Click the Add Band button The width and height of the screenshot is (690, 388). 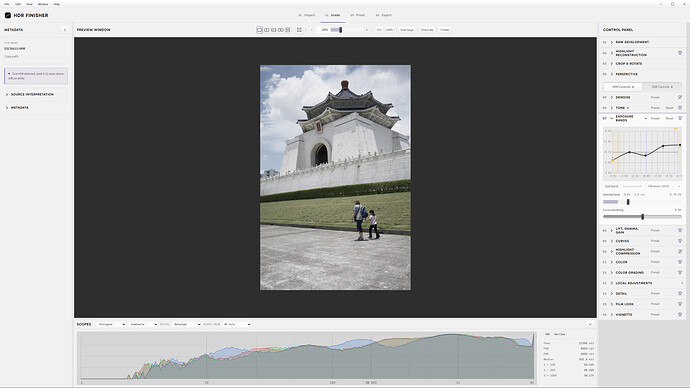click(x=611, y=187)
